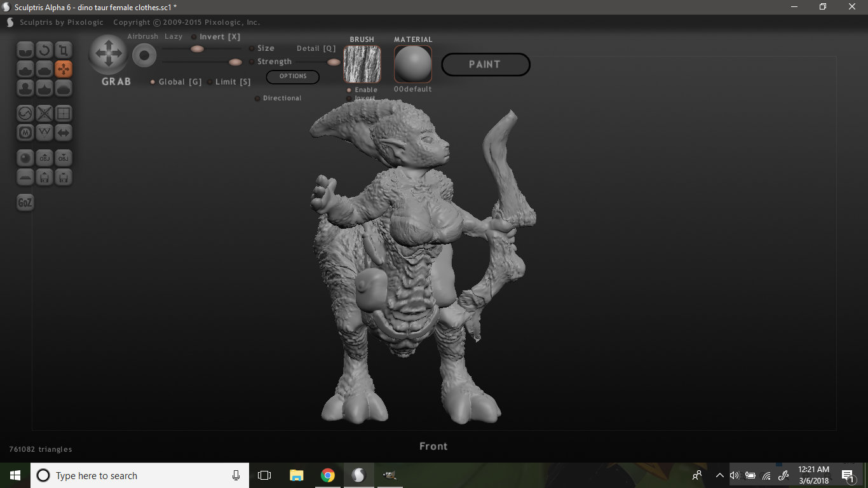868x488 pixels.
Task: Open the 00default material sphere thumbnail
Action: click(x=413, y=64)
